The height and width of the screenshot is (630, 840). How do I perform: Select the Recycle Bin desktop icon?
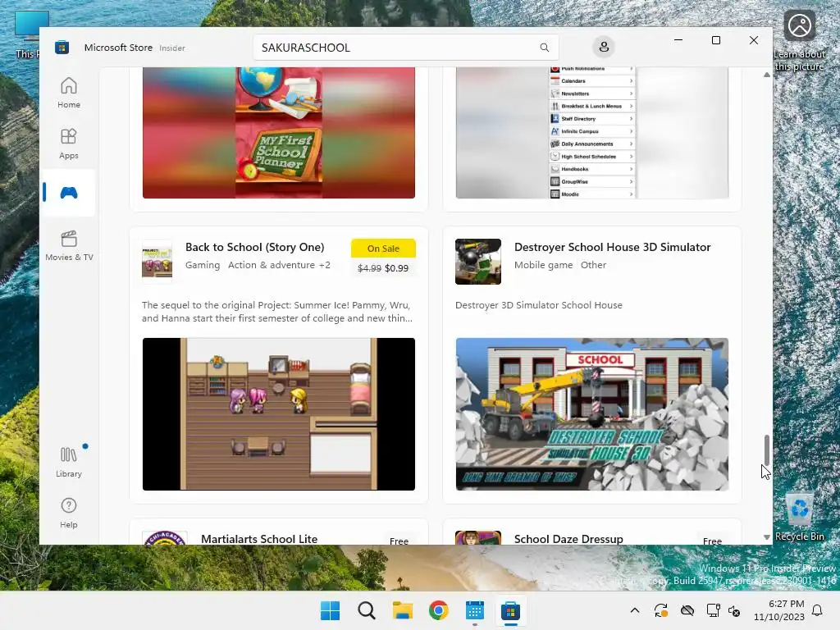799,517
